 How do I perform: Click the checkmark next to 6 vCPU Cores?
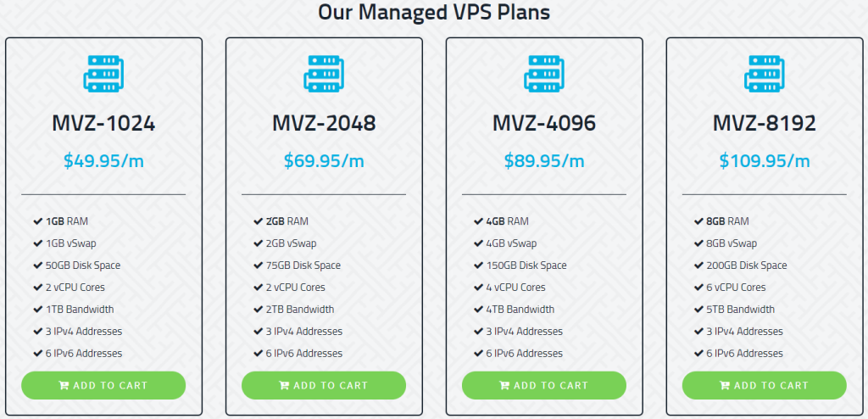699,288
